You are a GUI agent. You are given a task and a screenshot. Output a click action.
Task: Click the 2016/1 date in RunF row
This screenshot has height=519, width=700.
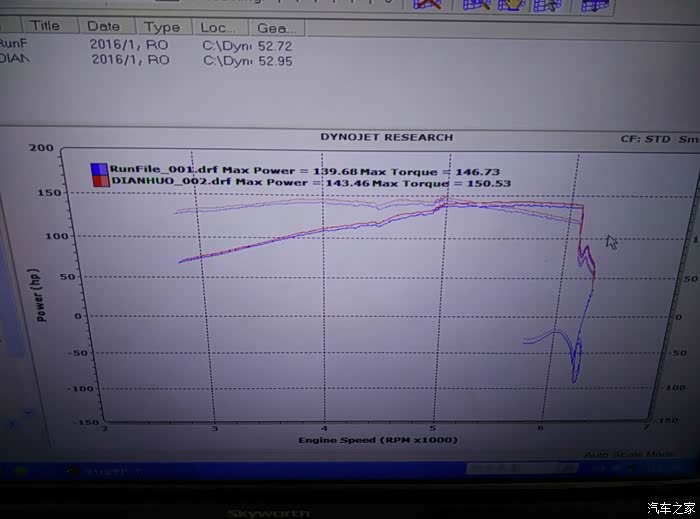coord(117,45)
